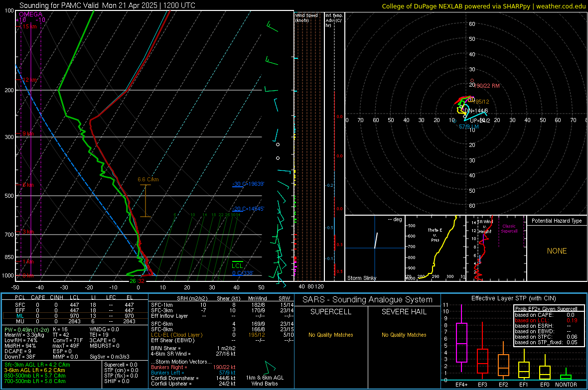The width and height of the screenshot is (588, 390).
Task: Click the '1km & 6km AGL Wind Barbs' caption
Action: [x=265, y=381]
